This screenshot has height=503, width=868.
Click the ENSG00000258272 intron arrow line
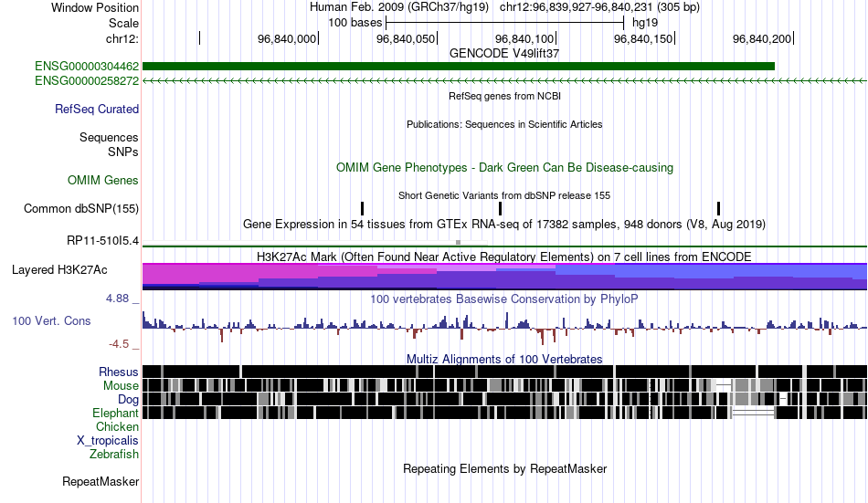click(505, 80)
